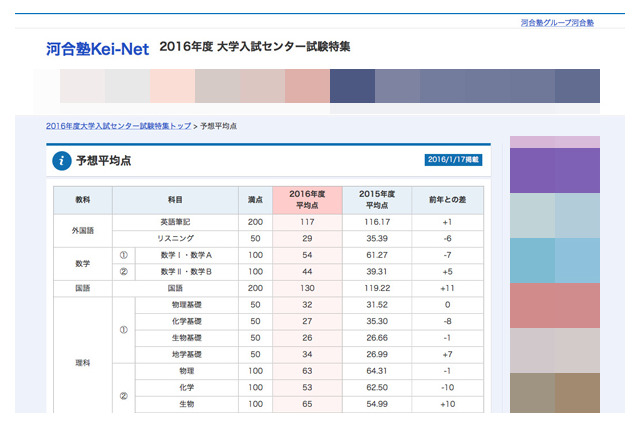The image size is (640, 426).
Task: Click the 130 average score cell
Action: pos(307,288)
